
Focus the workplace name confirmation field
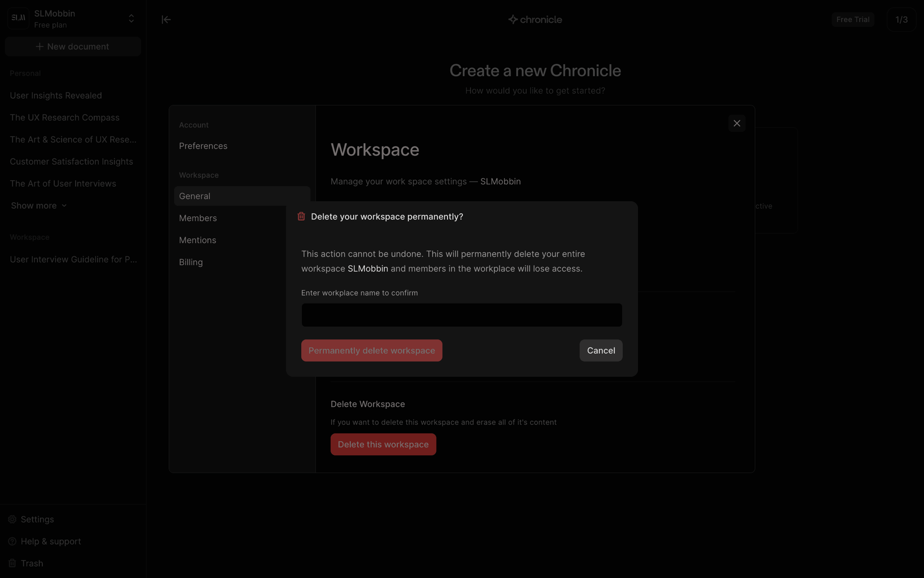(x=462, y=315)
